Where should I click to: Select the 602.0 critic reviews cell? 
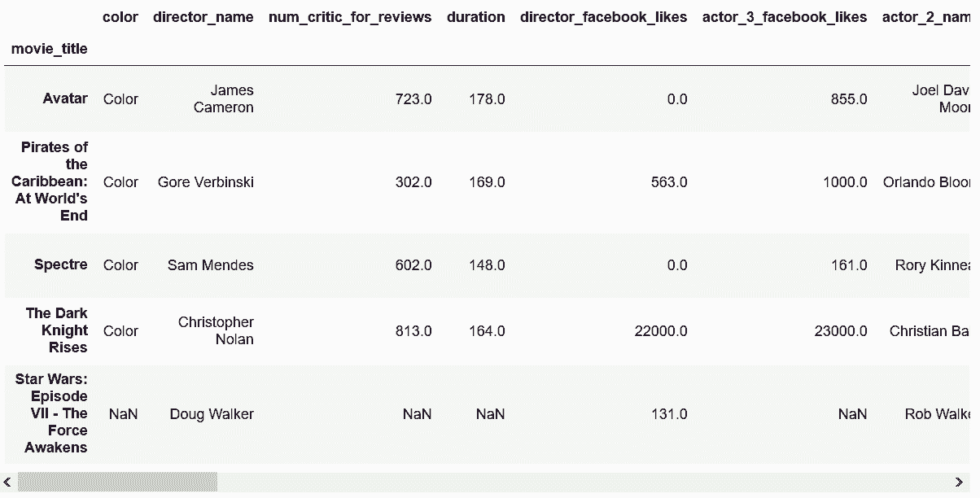point(413,265)
